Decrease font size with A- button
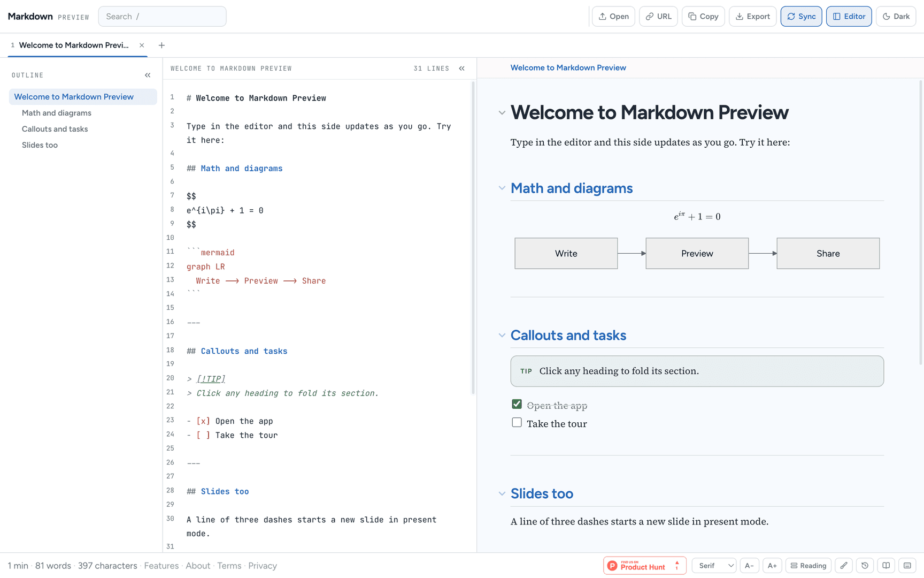The height and width of the screenshot is (578, 924). pyautogui.click(x=750, y=566)
